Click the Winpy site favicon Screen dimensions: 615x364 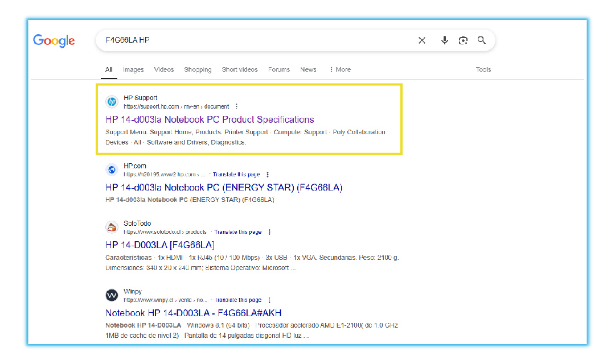[x=112, y=295]
